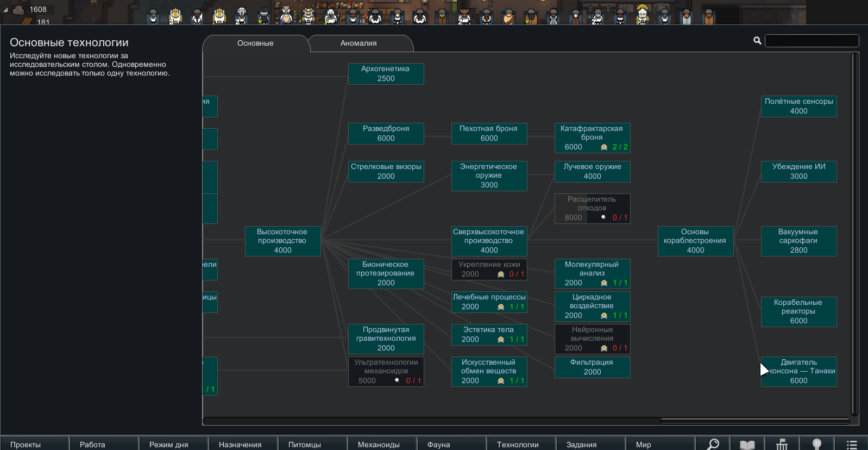Screen dimensions: 868x450
Task: Open the book icon in bottom bar
Action: [747, 444]
